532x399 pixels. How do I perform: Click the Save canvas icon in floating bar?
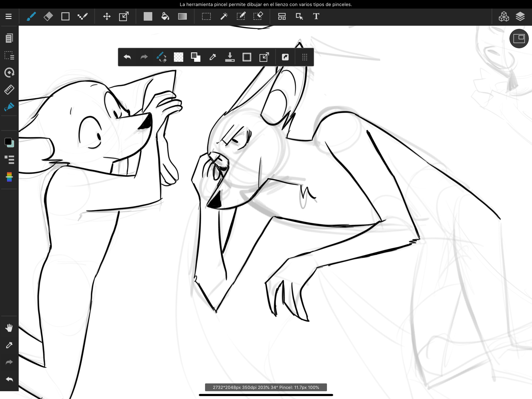230,57
